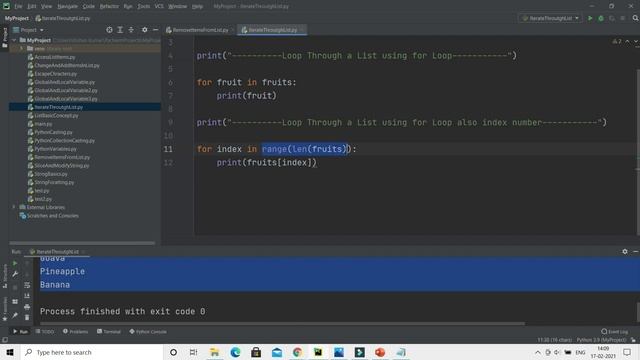Image resolution: width=640 pixels, height=360 pixels.
Task: Open Chrome from taskbar
Action: 297,352
